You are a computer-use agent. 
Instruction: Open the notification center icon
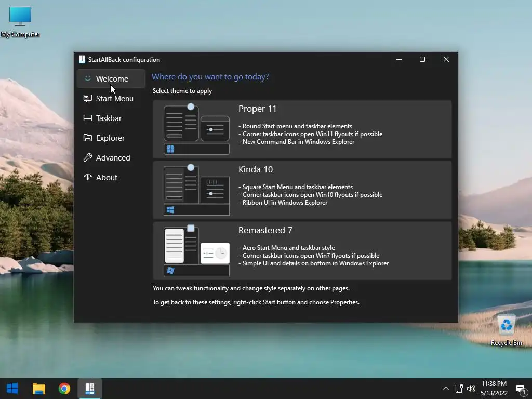[x=521, y=389]
